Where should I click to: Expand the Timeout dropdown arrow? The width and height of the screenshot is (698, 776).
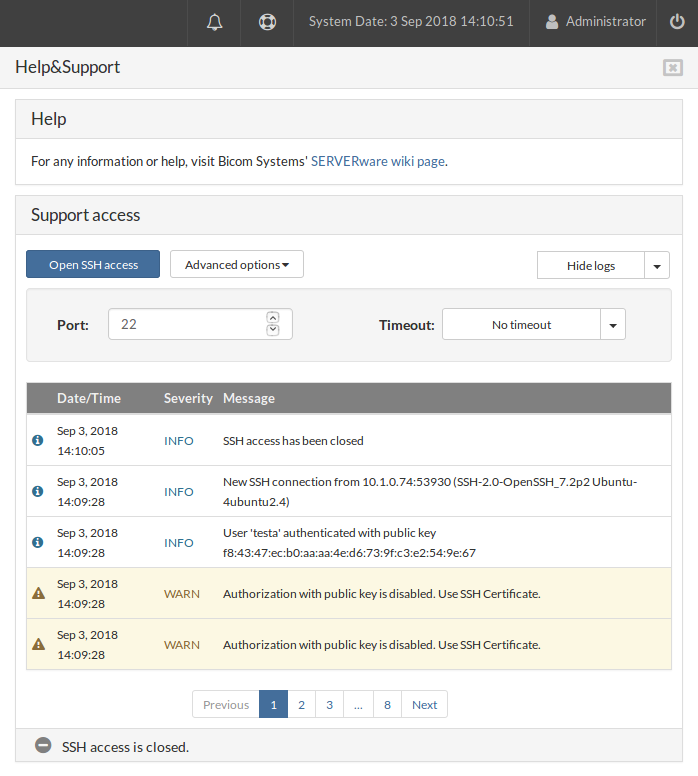click(613, 325)
